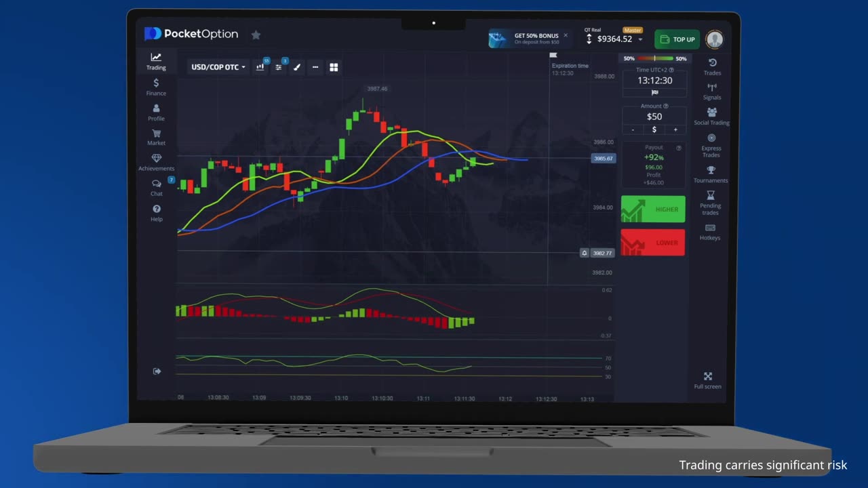Select the drawing brush tool
The image size is (868, 488).
(296, 67)
